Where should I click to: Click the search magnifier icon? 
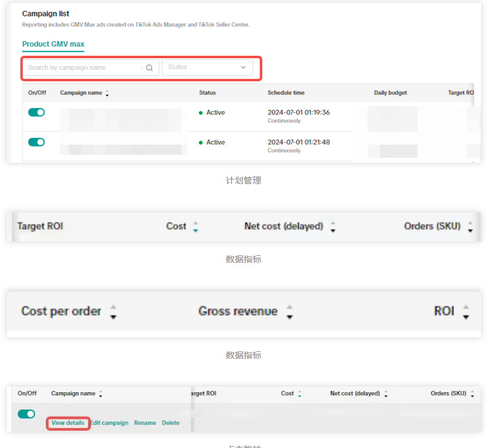[149, 68]
